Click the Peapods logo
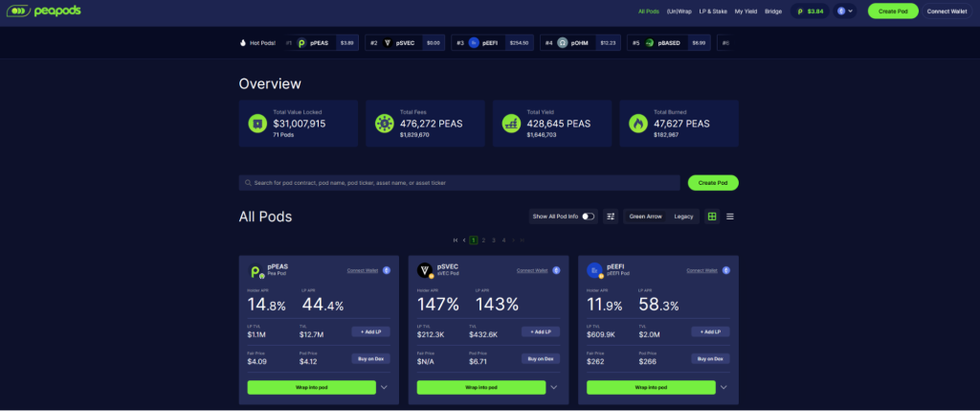Viewport: 980px width, 411px height. click(43, 11)
